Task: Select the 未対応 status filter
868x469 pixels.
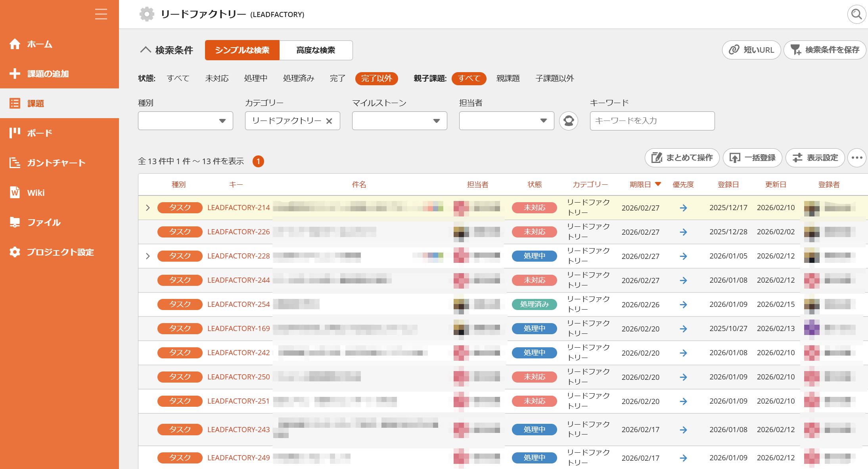Action: (x=217, y=78)
